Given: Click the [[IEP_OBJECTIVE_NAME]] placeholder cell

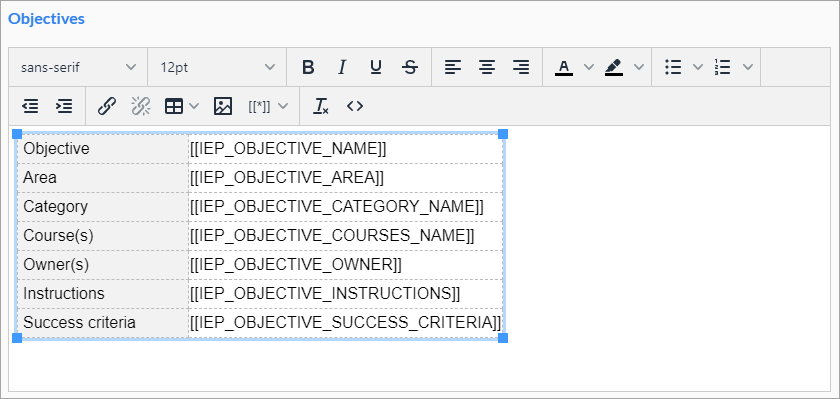Looking at the screenshot, I should click(346, 149).
